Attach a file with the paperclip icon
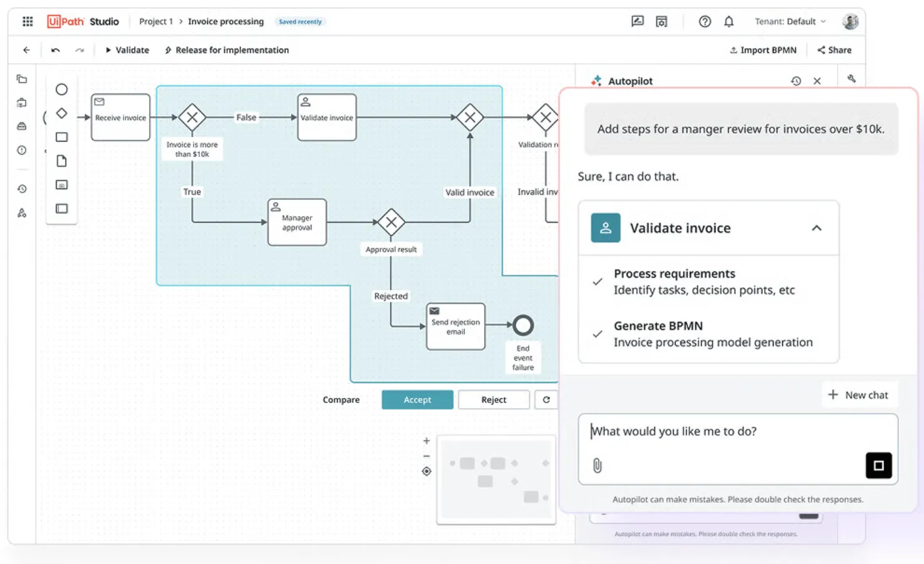The height and width of the screenshot is (564, 924). tap(597, 465)
